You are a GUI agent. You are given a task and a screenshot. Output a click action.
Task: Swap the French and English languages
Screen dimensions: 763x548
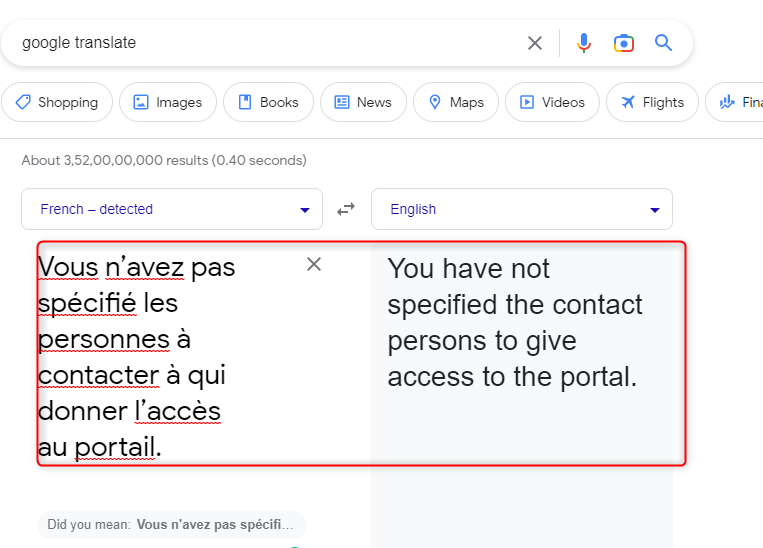click(x=346, y=209)
